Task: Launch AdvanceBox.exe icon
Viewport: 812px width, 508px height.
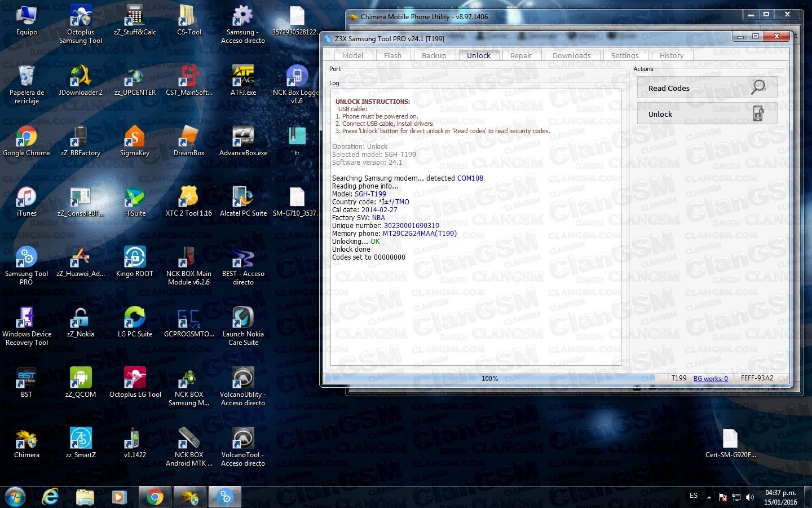Action: tap(243, 141)
